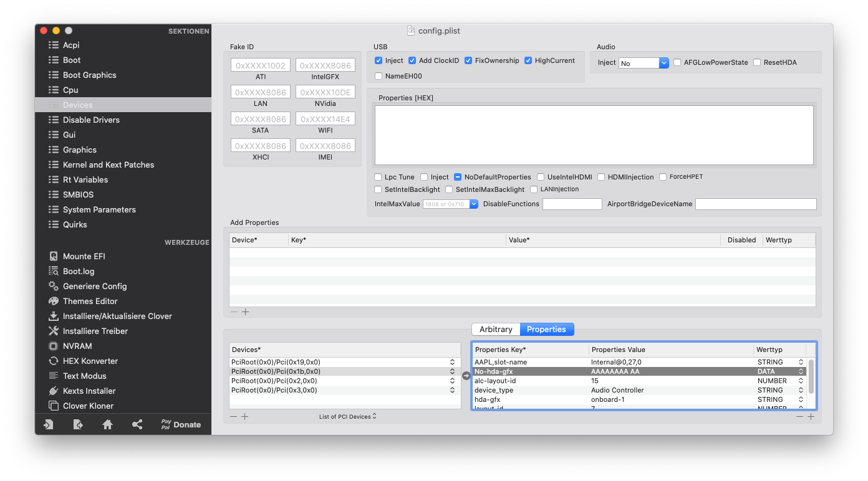Screen dimensions: 868x481
Task: Click the share icon in bottom toolbar
Action: tap(137, 424)
